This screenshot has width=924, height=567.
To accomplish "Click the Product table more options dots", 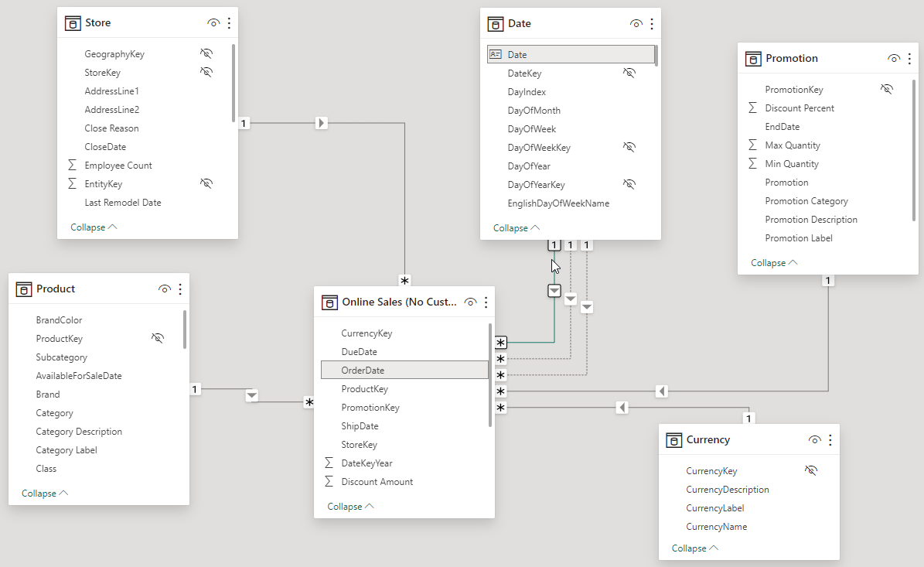I will [180, 289].
